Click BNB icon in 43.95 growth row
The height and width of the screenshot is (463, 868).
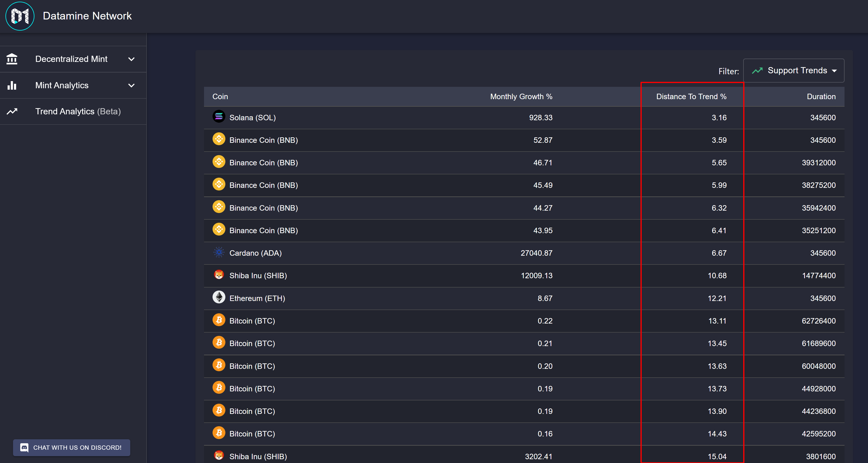coord(219,229)
